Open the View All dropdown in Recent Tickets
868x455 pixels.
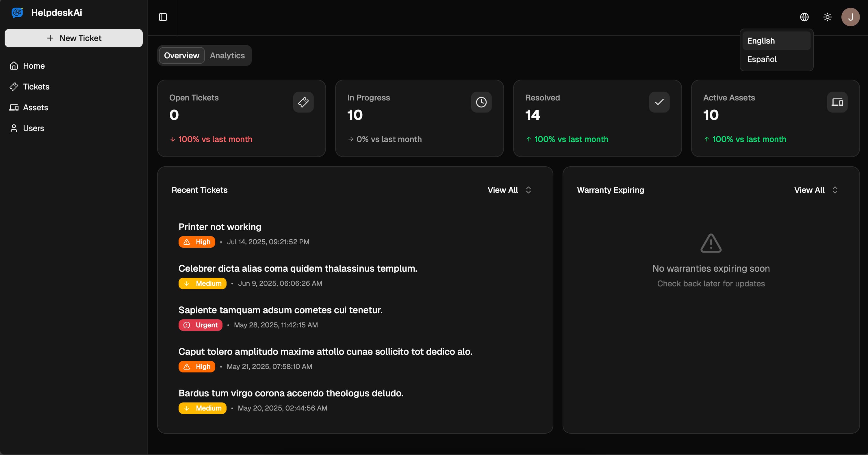pyautogui.click(x=509, y=190)
